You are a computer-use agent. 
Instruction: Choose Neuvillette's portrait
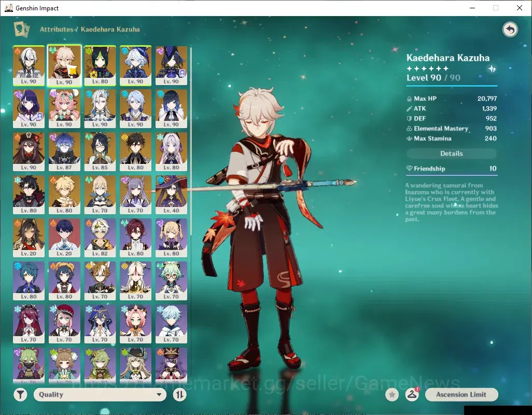coord(100,108)
